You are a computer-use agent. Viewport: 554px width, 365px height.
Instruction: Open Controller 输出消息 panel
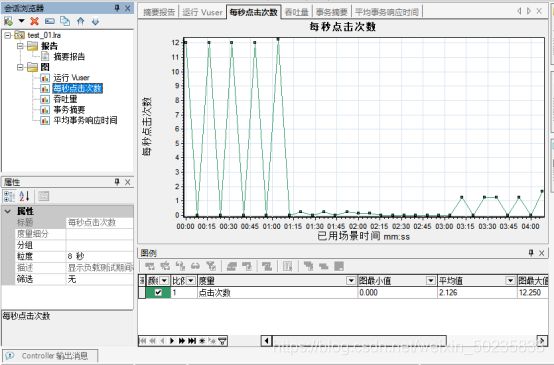click(x=50, y=355)
